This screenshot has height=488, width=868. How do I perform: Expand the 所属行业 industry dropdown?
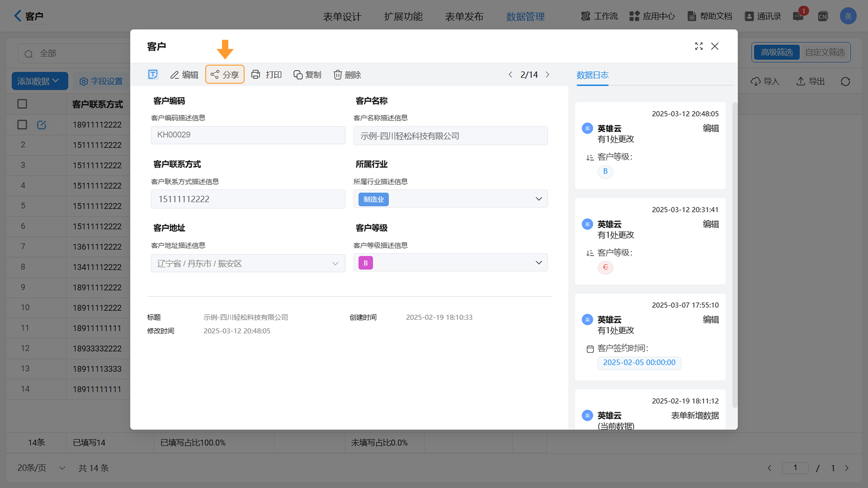(538, 199)
